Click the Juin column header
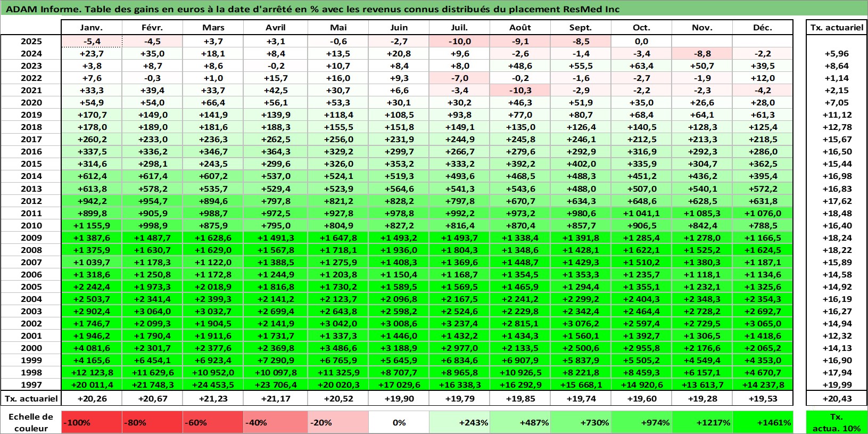 [x=399, y=27]
